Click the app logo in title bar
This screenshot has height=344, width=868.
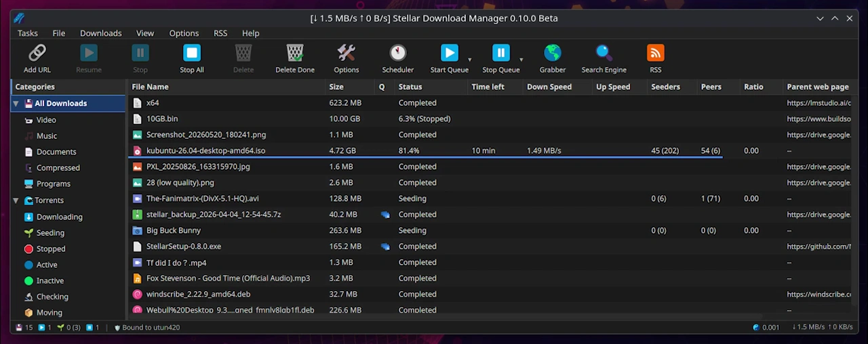point(19,18)
